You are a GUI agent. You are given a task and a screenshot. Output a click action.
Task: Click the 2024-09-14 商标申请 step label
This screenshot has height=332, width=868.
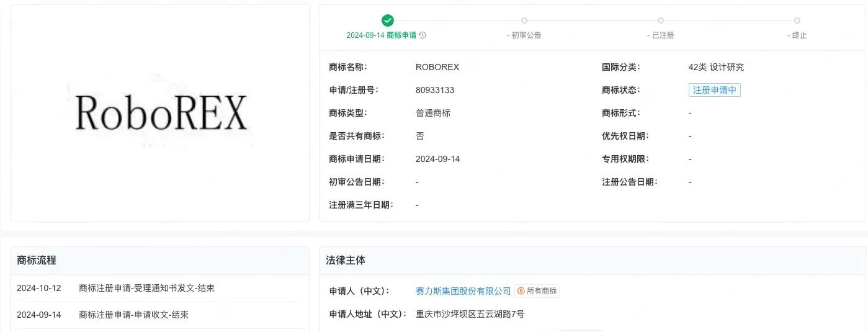point(382,35)
